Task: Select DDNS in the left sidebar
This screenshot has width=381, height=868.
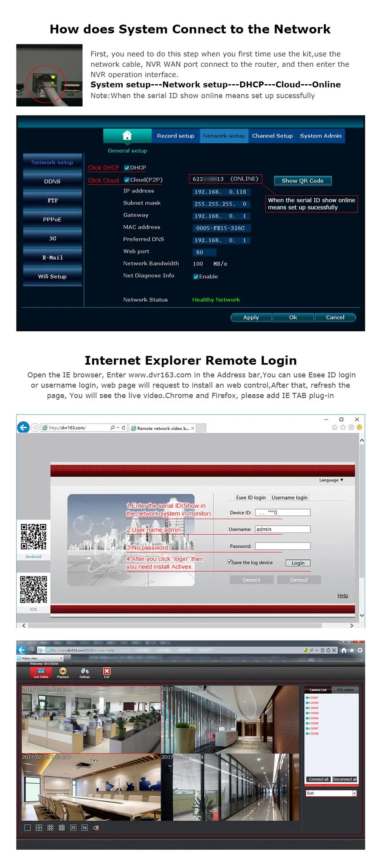Action: pyautogui.click(x=53, y=181)
